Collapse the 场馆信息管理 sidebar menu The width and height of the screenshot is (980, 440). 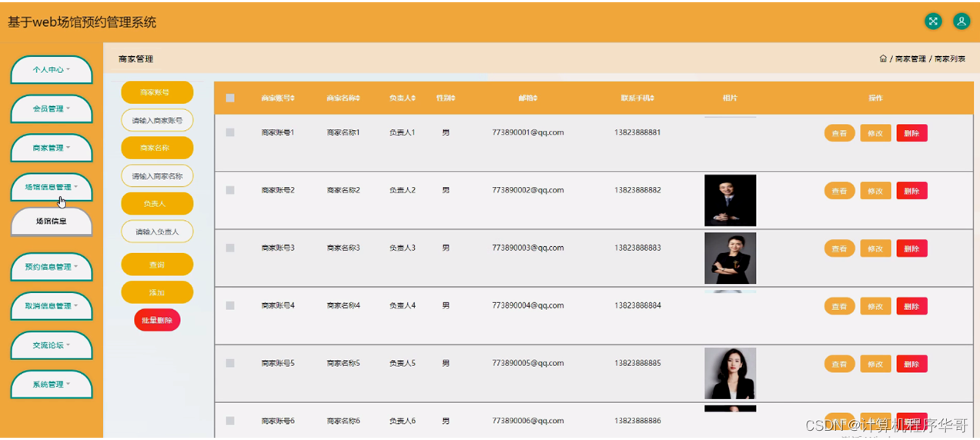coord(52,187)
